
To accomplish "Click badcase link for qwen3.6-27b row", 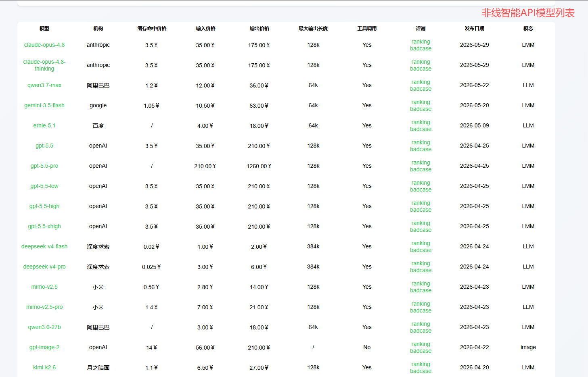I will [x=421, y=331].
